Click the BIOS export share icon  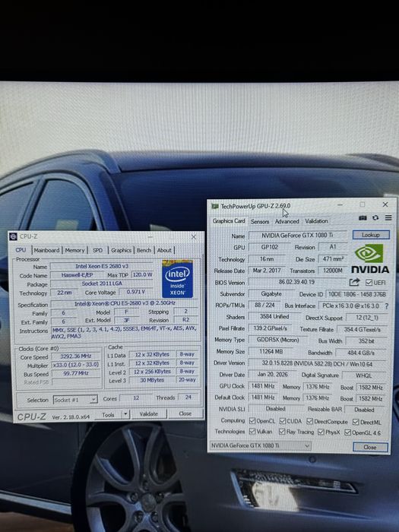(354, 282)
